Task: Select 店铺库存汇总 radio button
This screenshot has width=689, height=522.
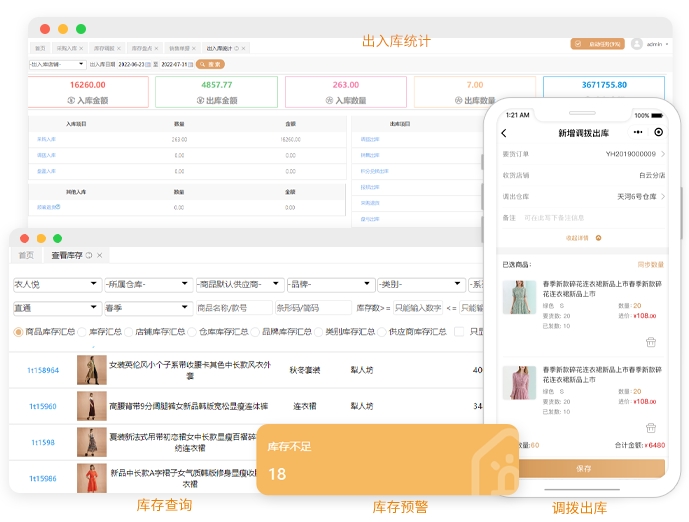Action: [128, 332]
